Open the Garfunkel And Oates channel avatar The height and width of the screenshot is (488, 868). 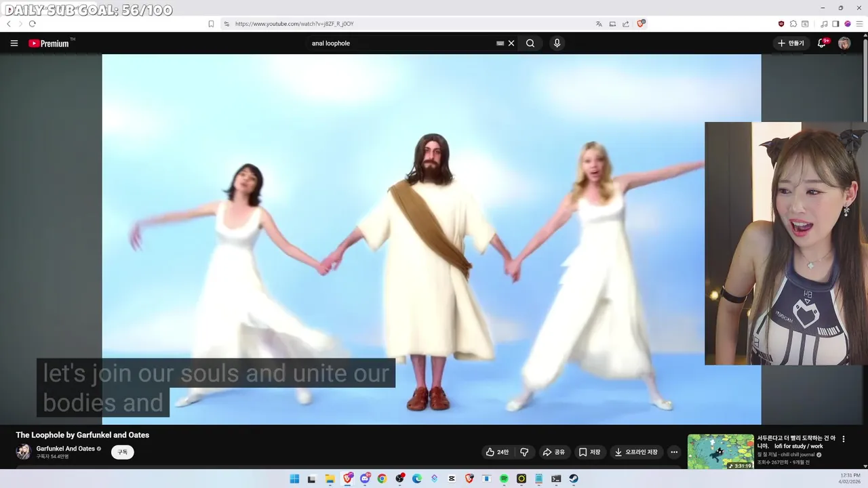[x=24, y=451]
